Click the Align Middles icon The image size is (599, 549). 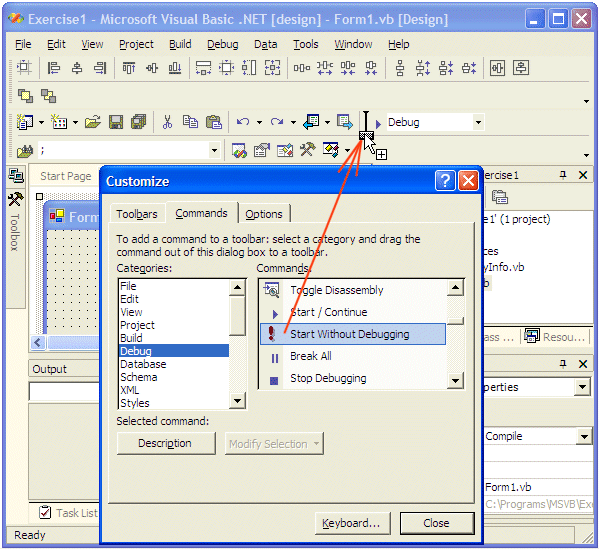tap(152, 68)
